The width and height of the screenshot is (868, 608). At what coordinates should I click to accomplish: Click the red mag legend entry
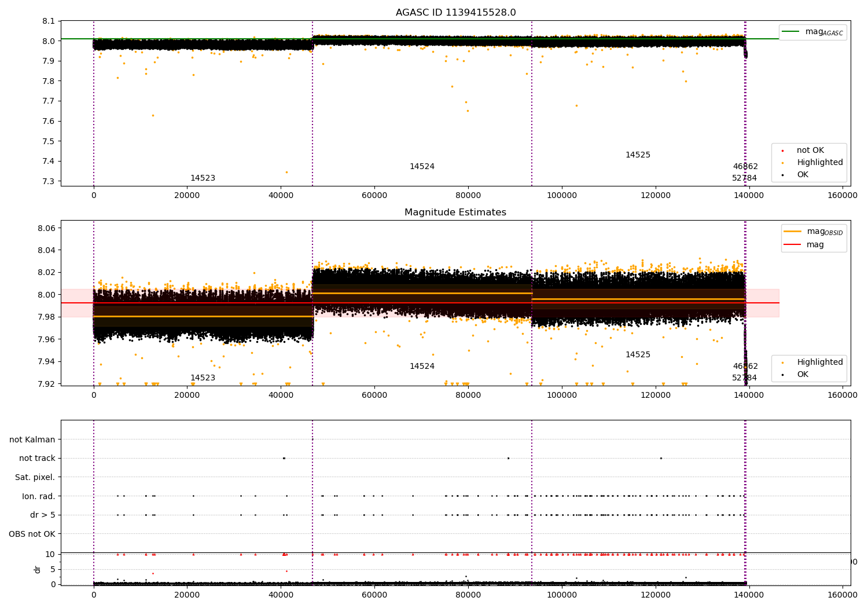804,245
